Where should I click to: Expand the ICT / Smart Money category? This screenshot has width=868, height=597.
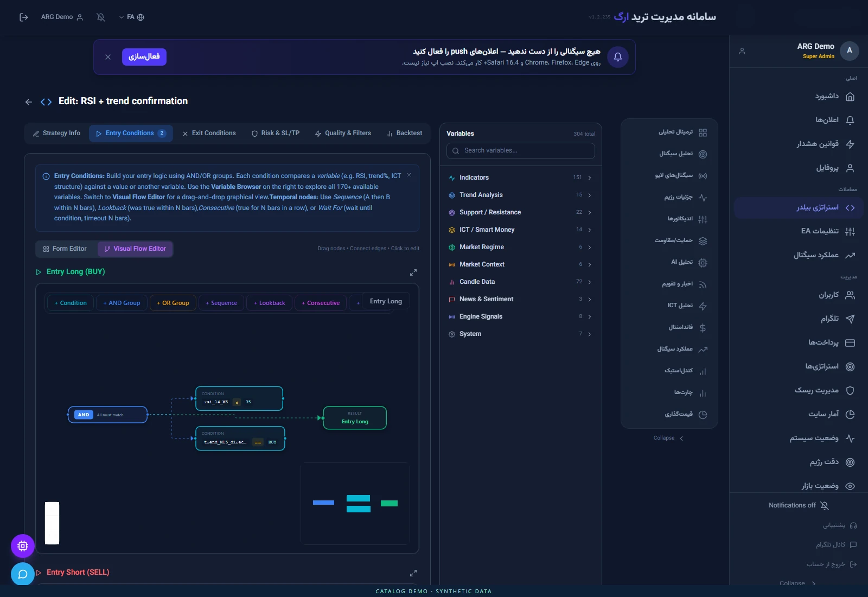click(x=521, y=230)
